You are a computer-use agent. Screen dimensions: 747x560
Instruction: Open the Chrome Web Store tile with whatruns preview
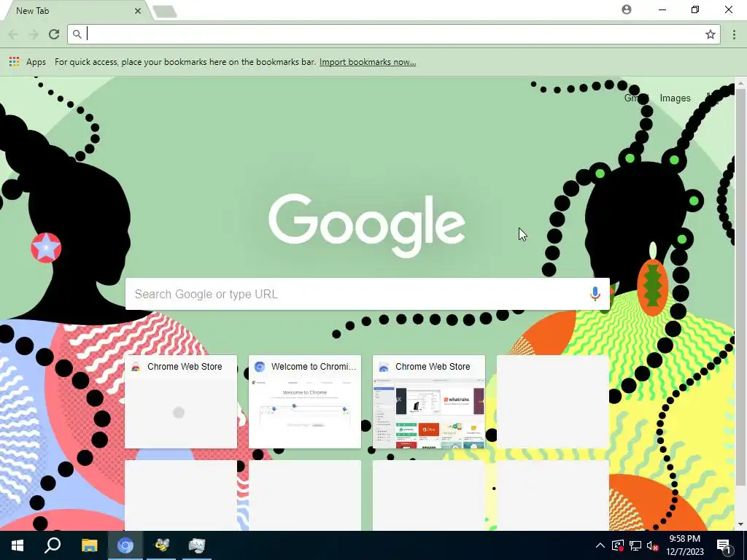point(429,402)
